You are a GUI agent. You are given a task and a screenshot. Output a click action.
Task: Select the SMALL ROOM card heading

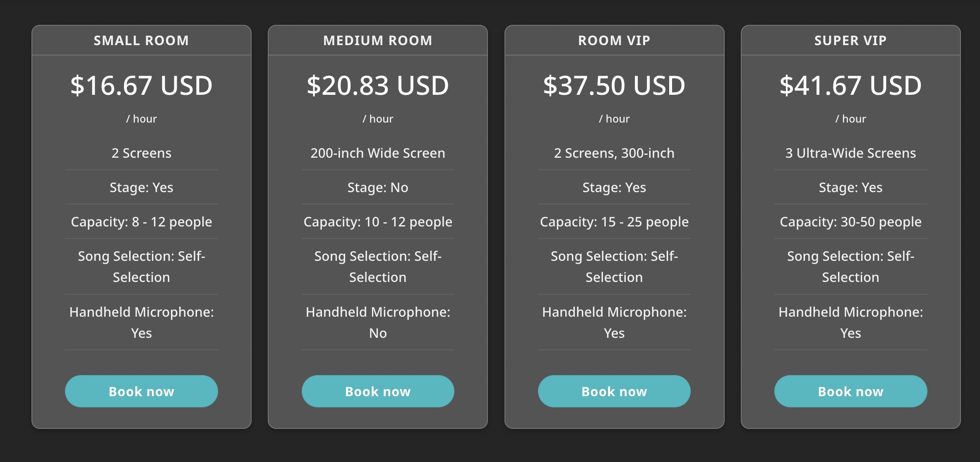click(x=141, y=41)
